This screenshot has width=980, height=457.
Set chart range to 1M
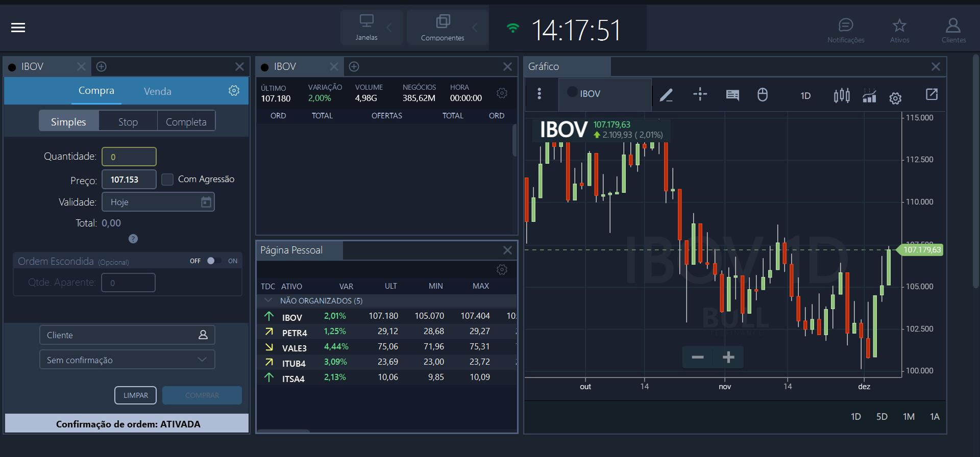tap(909, 417)
